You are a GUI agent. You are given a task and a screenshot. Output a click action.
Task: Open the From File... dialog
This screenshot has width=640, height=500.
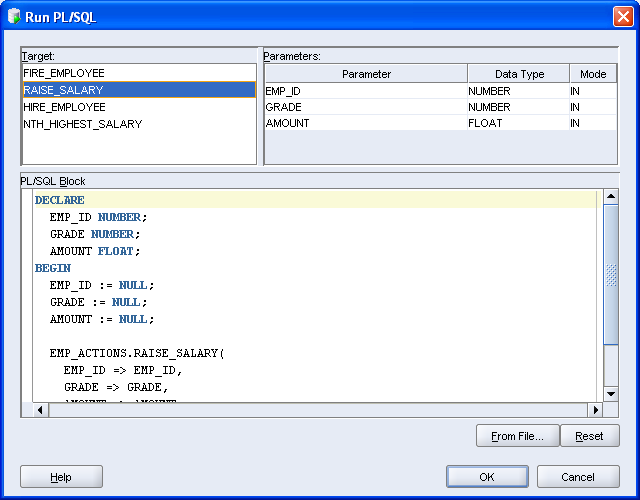(517, 436)
